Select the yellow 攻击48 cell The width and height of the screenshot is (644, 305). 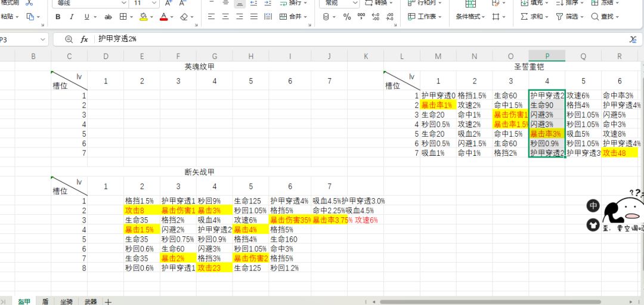620,153
